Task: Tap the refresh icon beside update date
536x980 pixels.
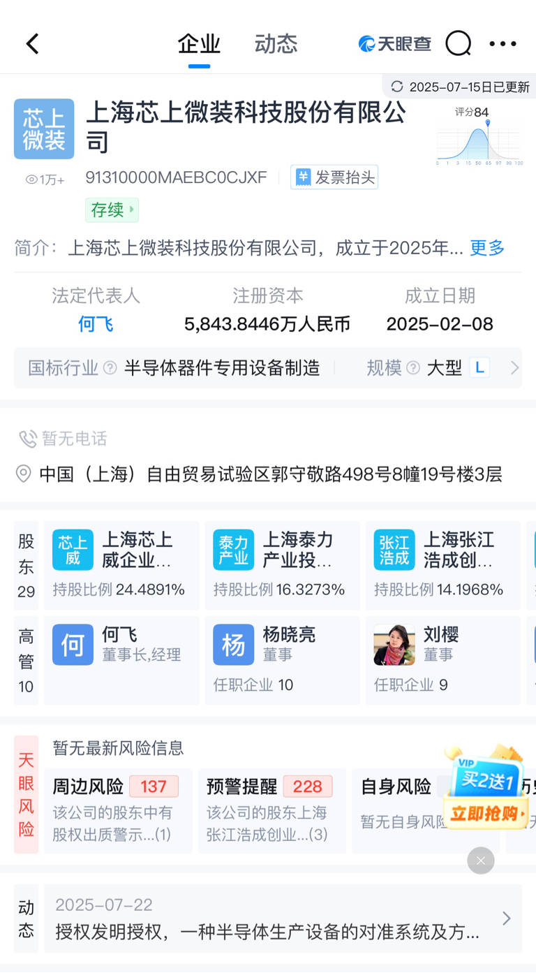Action: click(x=397, y=87)
